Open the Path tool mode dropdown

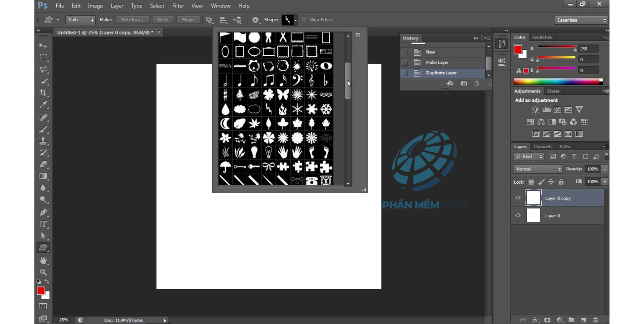pos(80,20)
